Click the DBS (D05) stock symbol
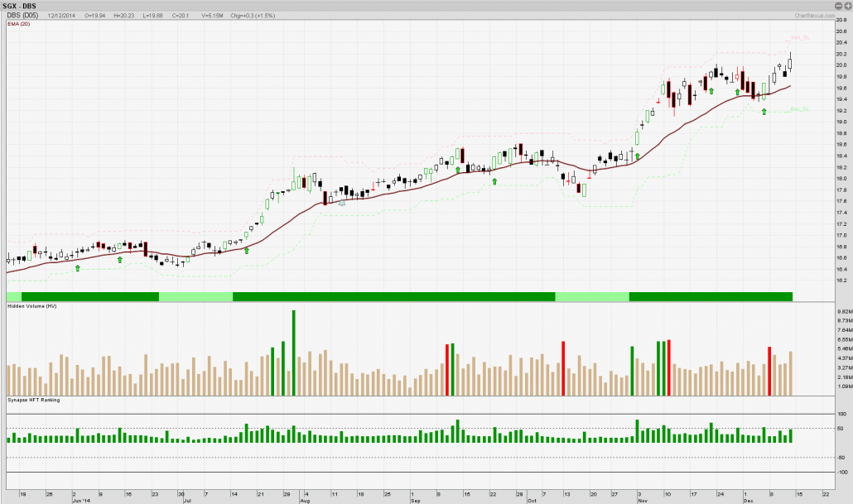The height and width of the screenshot is (504, 853). (x=22, y=15)
